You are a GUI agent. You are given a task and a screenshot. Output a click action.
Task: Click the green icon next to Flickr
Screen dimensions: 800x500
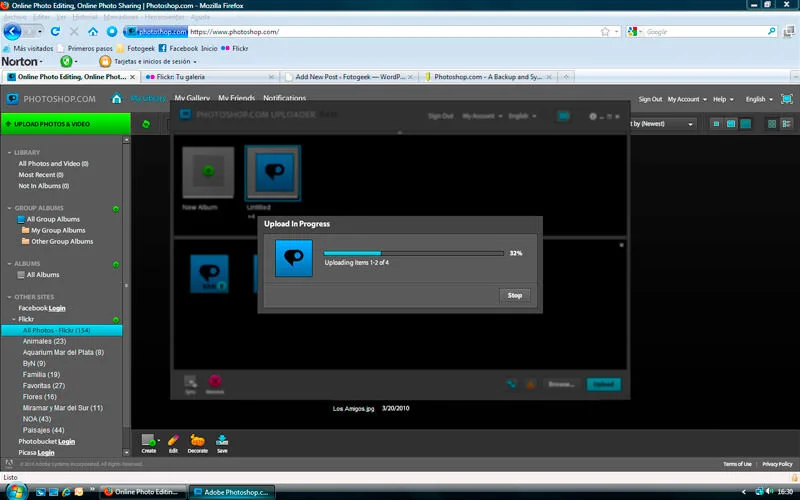click(116, 320)
